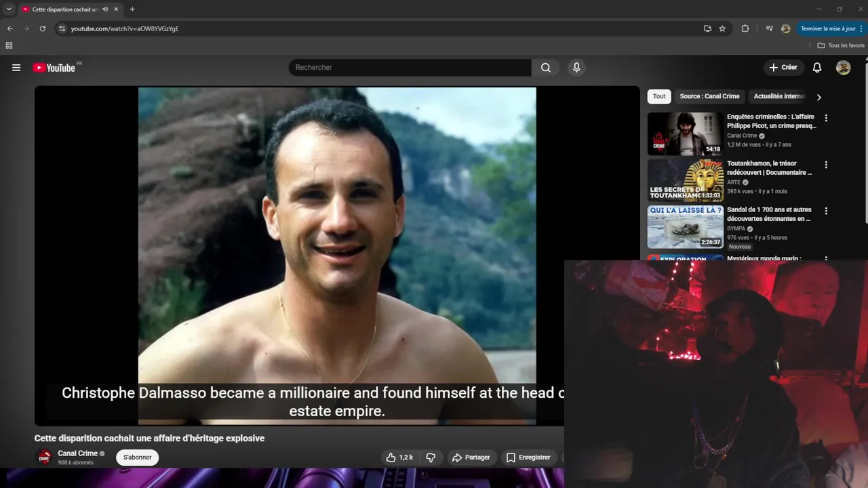Go forward with the browser forward arrow
Viewport: 868px width, 488px height.
(x=26, y=28)
